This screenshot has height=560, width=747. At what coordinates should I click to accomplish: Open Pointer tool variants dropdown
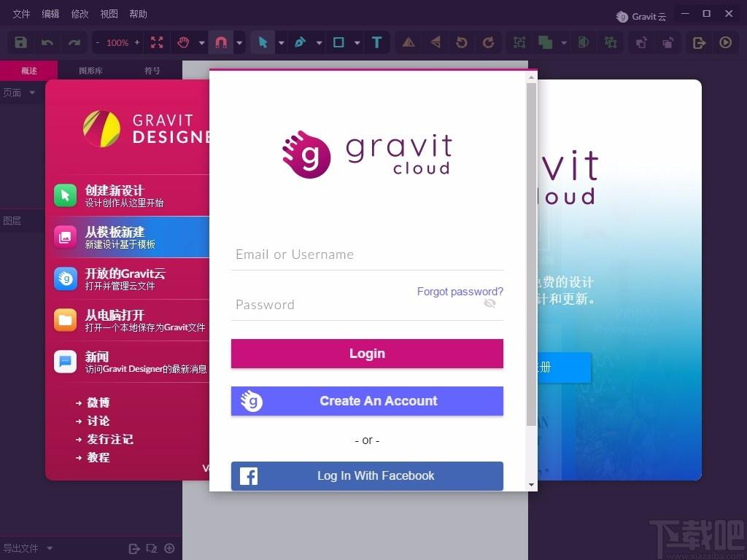pyautogui.click(x=281, y=43)
